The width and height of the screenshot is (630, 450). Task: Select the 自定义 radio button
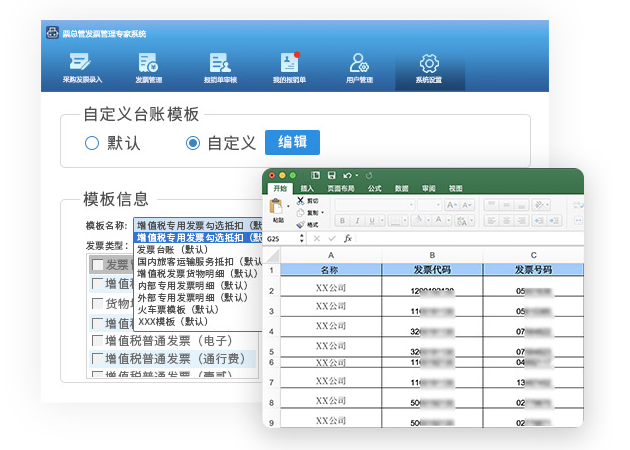[x=193, y=143]
